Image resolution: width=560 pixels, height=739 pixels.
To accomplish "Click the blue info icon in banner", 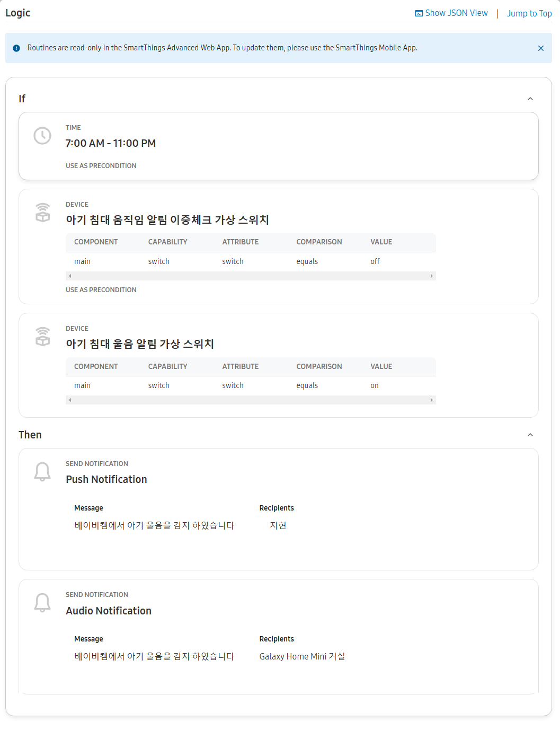I will point(16,48).
